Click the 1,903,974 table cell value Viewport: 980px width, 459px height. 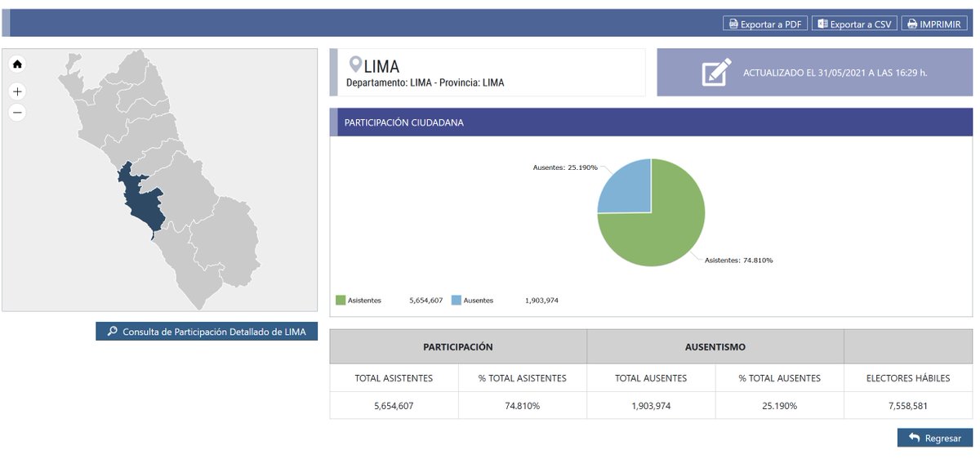(x=651, y=405)
